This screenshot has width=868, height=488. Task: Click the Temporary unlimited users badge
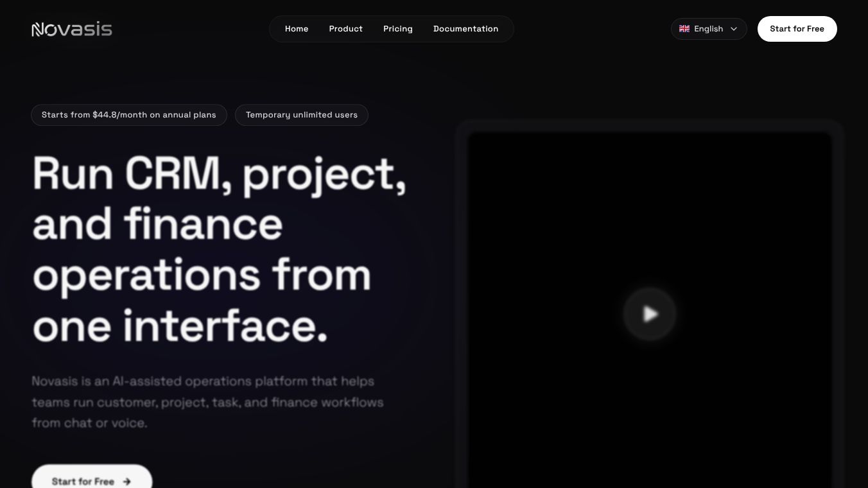[302, 115]
